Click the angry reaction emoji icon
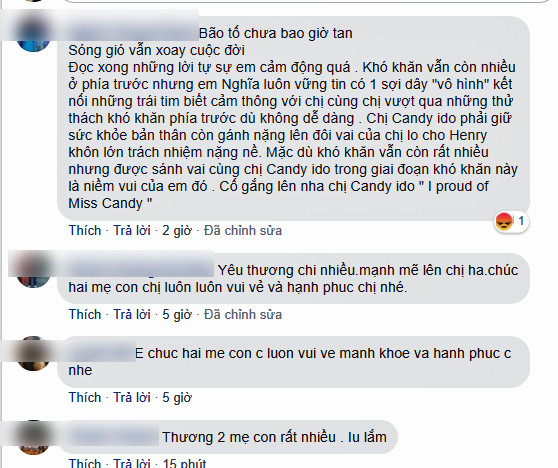The width and height of the screenshot is (558, 468). pos(504,221)
